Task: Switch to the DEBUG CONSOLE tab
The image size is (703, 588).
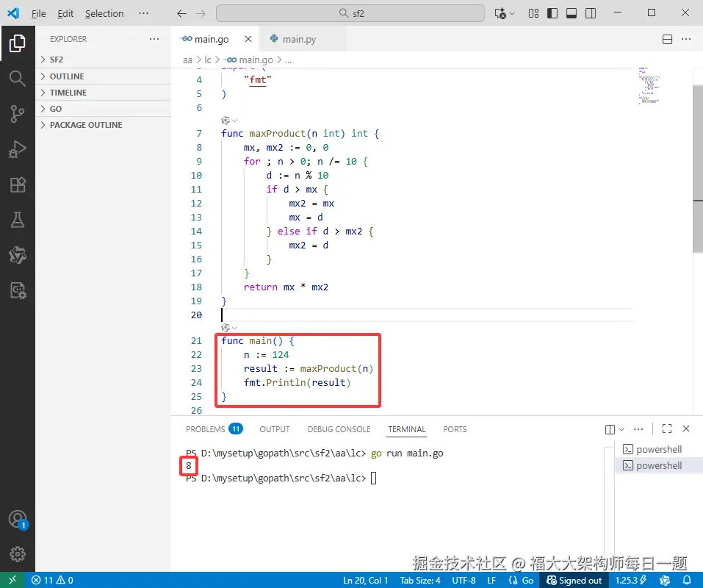Action: [339, 429]
